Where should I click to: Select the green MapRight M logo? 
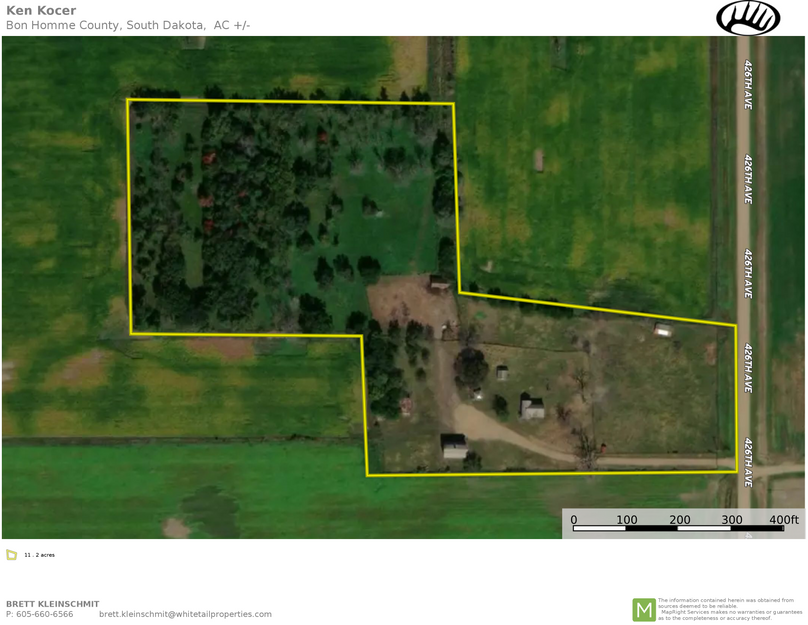645,606
